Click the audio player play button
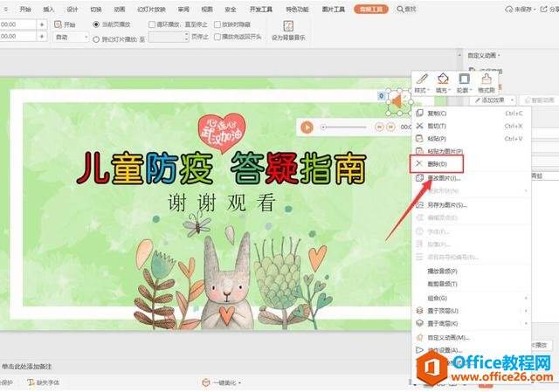 click(307, 127)
